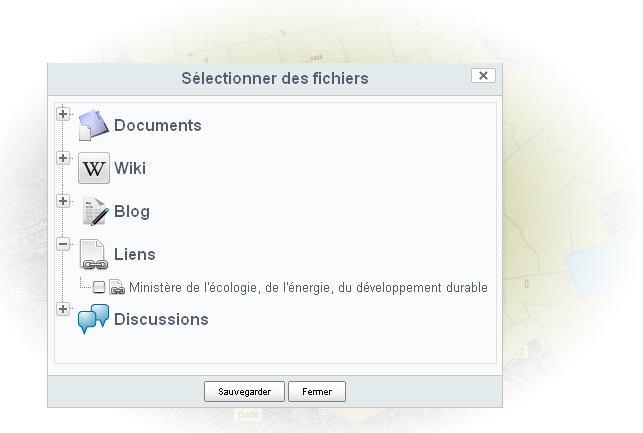This screenshot has height=433, width=643.
Task: Click the Documents folder icon
Action: [x=93, y=125]
